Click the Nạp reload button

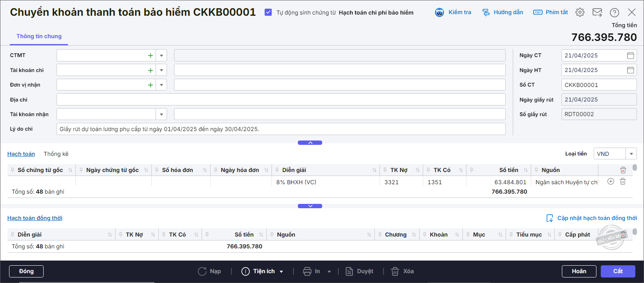point(209,271)
